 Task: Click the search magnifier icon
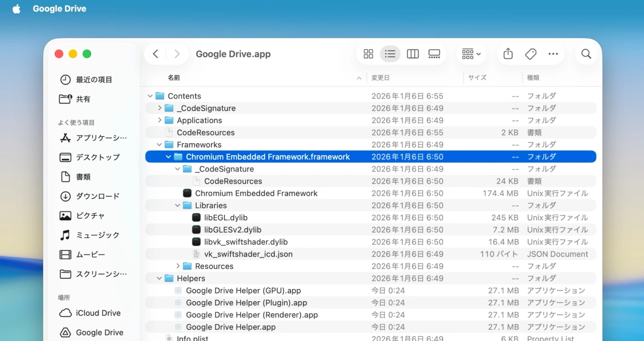(586, 54)
